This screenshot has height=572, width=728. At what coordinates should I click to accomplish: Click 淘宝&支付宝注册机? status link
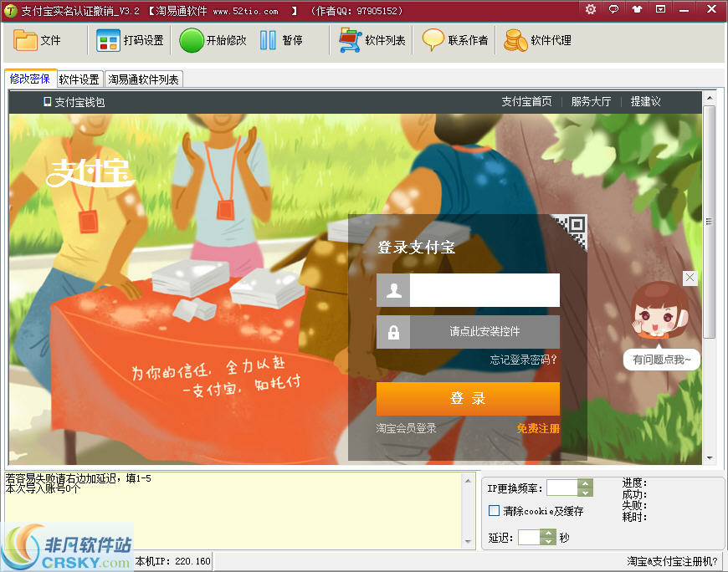click(672, 561)
